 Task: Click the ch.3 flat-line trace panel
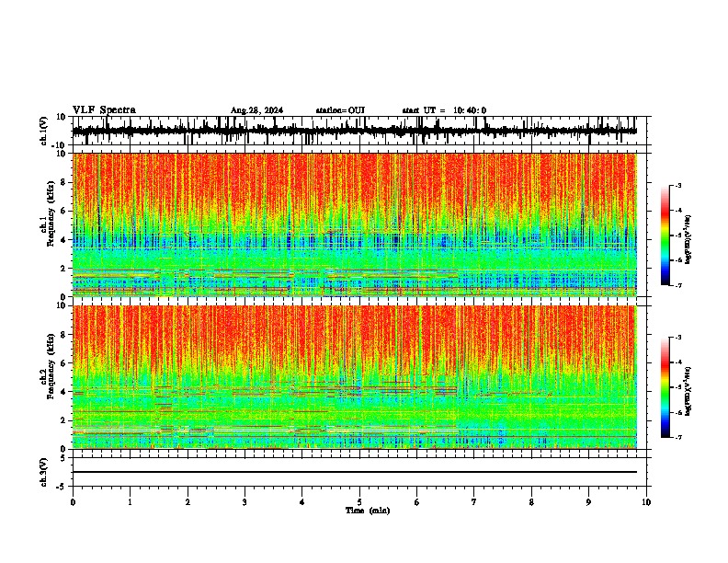point(359,472)
